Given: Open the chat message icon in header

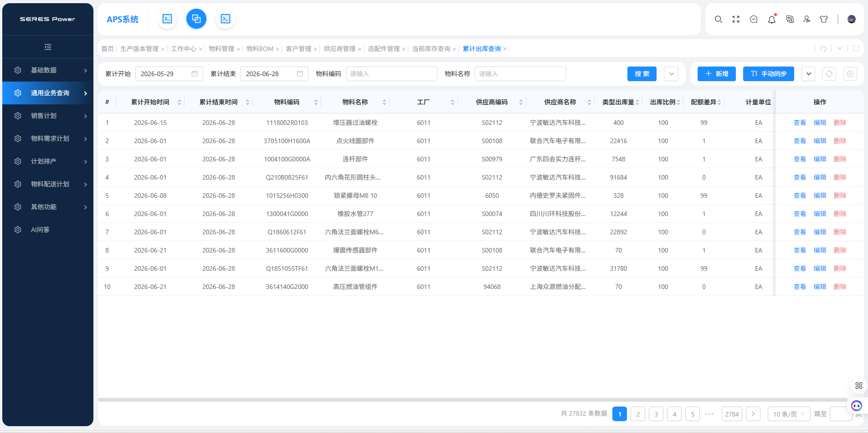Looking at the screenshot, I should [x=754, y=19].
